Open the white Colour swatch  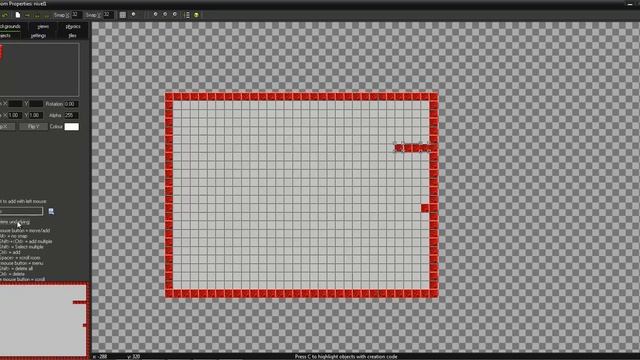tap(71, 127)
